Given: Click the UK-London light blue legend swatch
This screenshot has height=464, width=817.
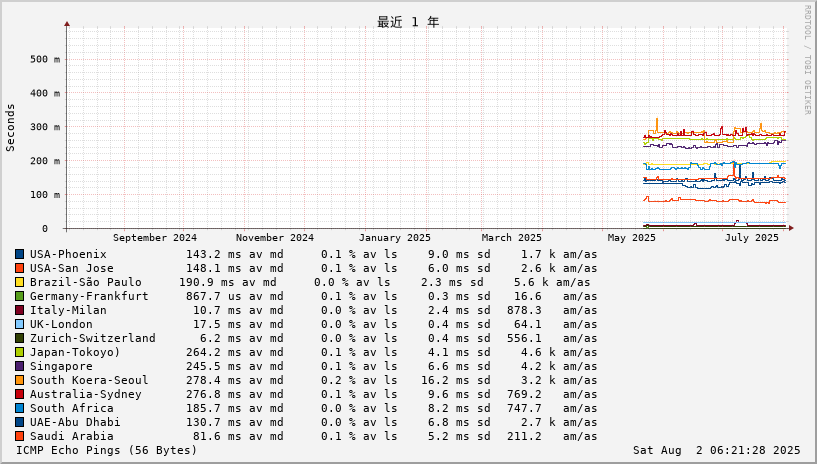Looking at the screenshot, I should (19, 324).
